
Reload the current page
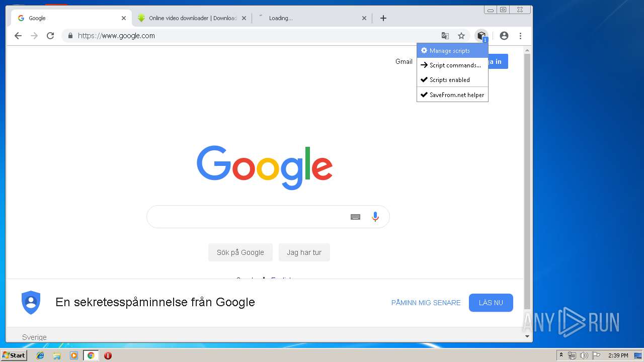pos(50,36)
